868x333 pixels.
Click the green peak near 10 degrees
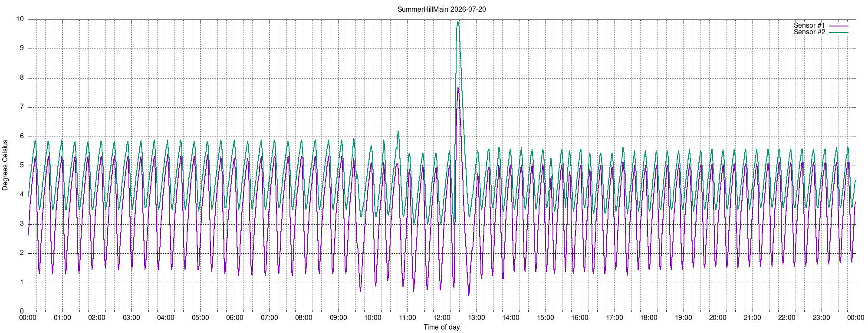(458, 22)
